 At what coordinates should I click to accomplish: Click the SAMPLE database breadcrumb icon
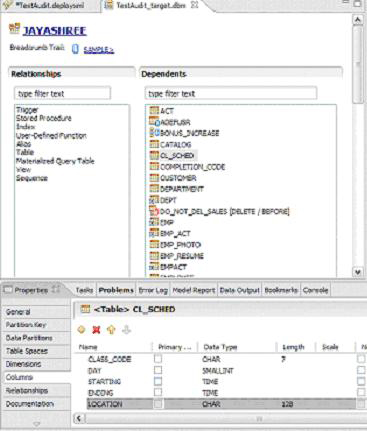click(x=75, y=49)
